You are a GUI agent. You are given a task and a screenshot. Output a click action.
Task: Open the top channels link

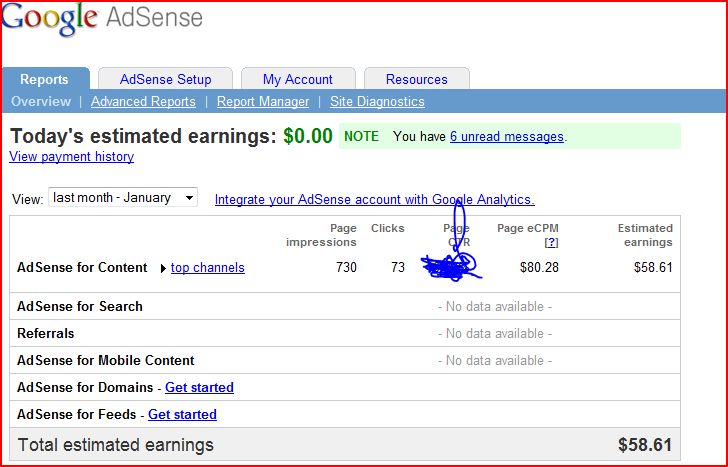tap(208, 268)
